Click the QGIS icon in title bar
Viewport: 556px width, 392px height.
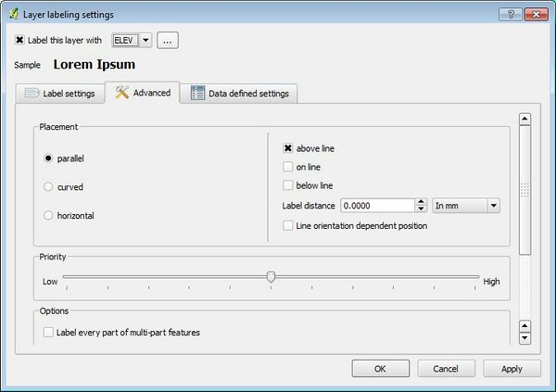coord(12,15)
